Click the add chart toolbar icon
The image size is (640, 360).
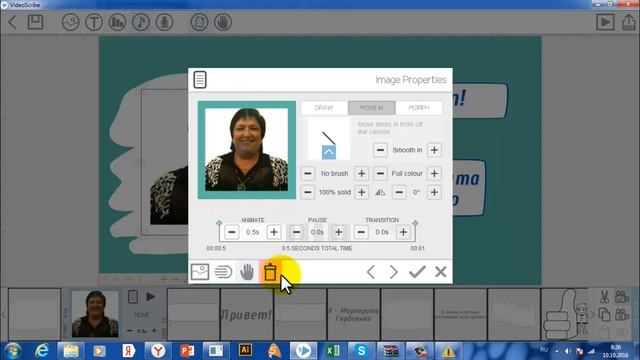117,22
